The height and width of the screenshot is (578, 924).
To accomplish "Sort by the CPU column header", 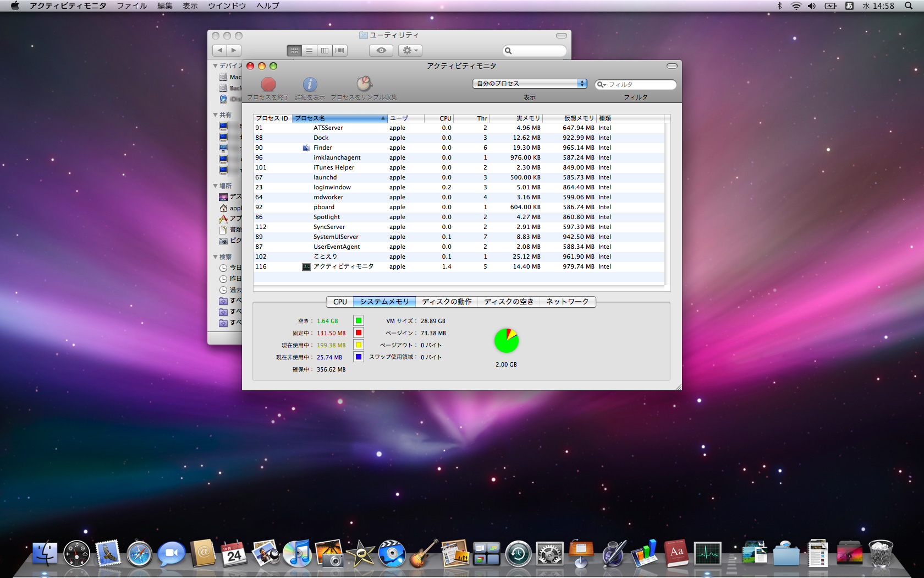I will point(439,118).
